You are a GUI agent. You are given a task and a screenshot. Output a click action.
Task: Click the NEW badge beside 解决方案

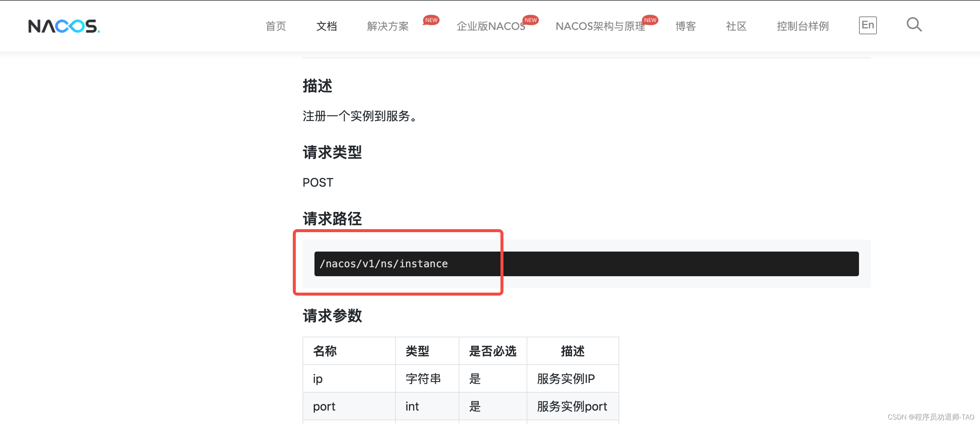click(x=431, y=20)
